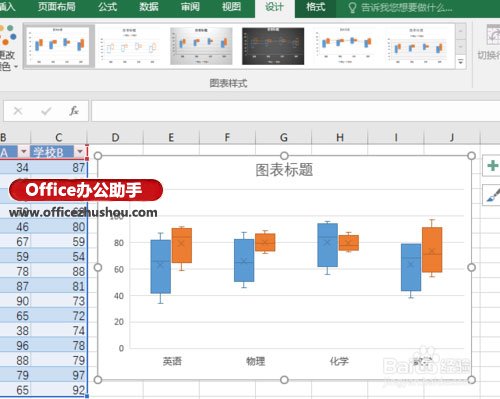500x399 pixels.
Task: Open the 视图 ribbon tab
Action: (x=232, y=7)
